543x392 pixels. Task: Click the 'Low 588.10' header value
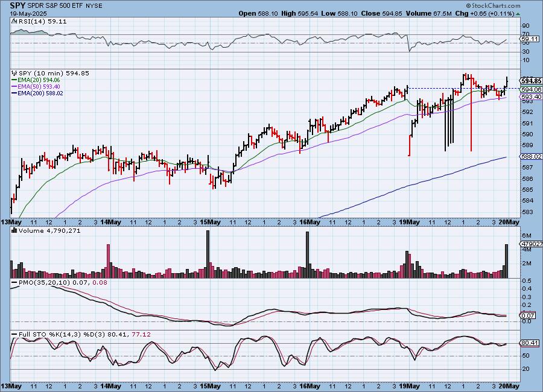pos(339,13)
